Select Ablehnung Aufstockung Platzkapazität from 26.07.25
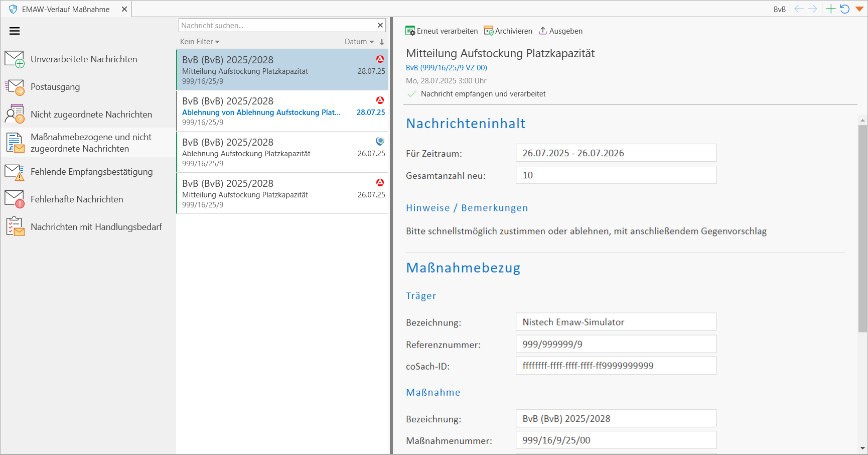The height and width of the screenshot is (455, 868). pos(283,152)
